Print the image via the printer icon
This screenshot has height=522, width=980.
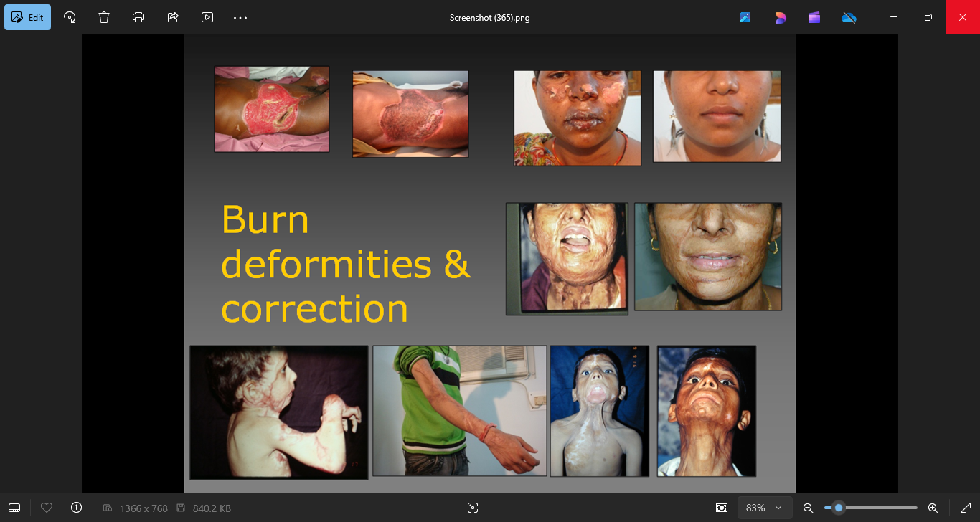point(138,17)
